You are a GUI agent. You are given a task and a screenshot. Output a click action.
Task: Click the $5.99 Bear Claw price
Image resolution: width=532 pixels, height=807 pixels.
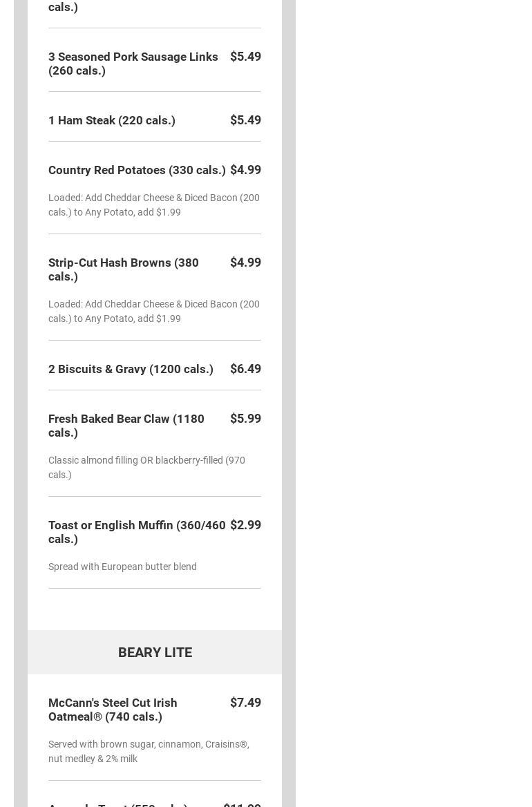pos(245,419)
